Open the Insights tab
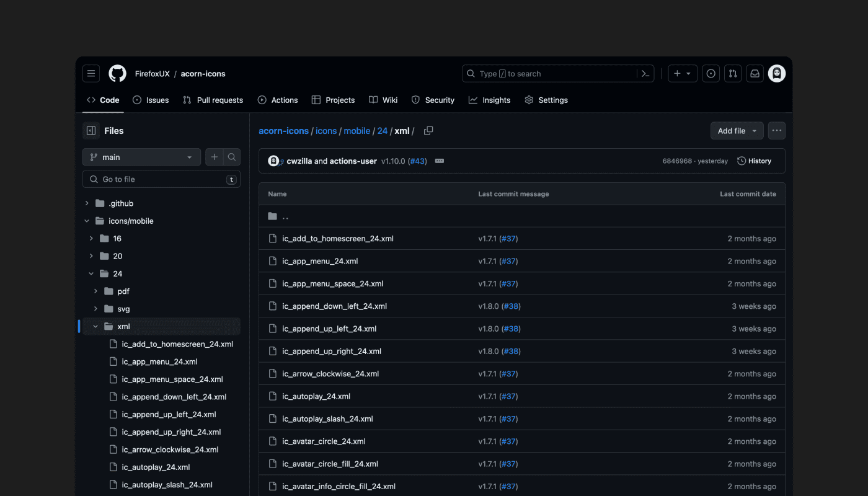Viewport: 868px width, 496px height. [x=490, y=100]
